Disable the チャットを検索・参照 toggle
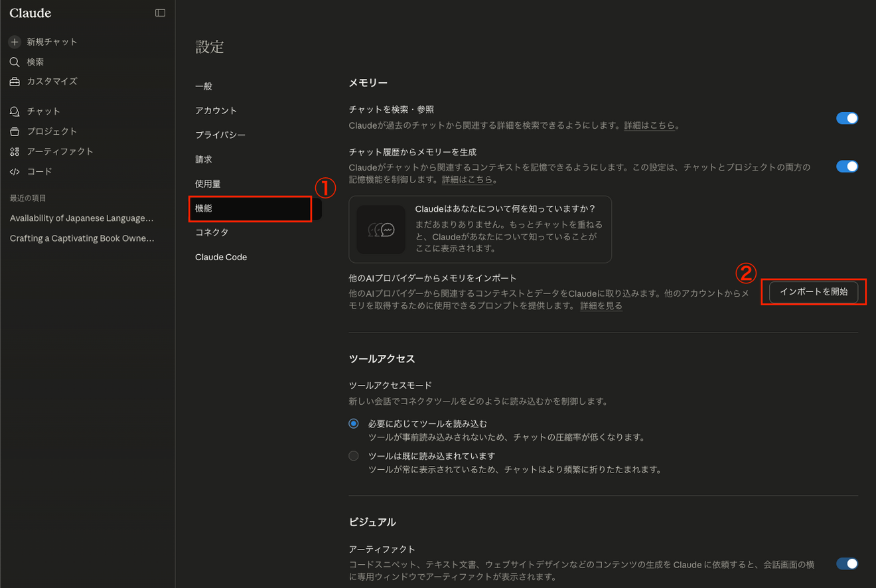The width and height of the screenshot is (876, 588). tap(847, 117)
